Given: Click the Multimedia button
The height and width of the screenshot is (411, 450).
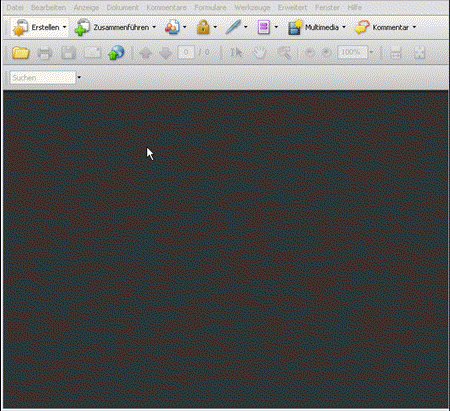Looking at the screenshot, I should 317,27.
